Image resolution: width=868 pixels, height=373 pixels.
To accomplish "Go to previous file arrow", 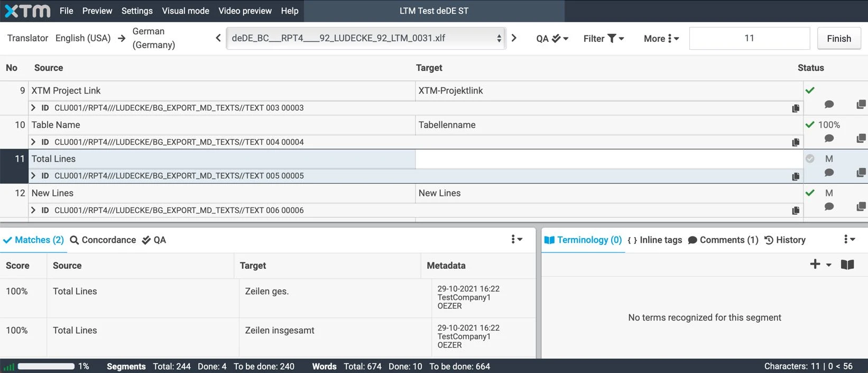I will (x=218, y=38).
